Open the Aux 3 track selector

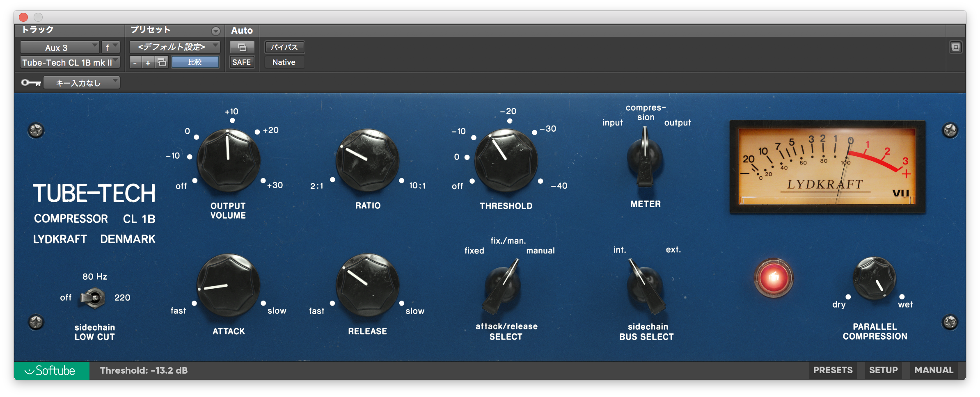tap(60, 48)
